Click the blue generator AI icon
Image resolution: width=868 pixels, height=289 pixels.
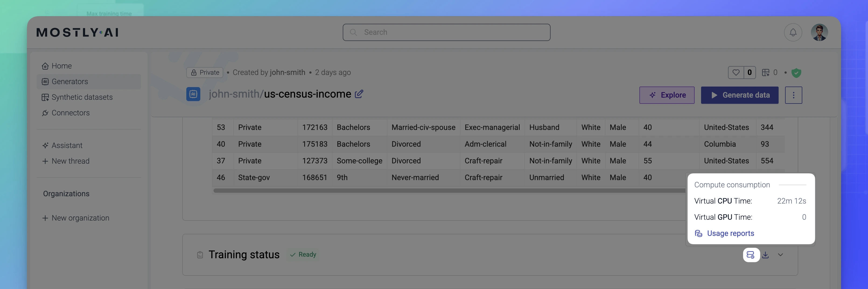193,94
